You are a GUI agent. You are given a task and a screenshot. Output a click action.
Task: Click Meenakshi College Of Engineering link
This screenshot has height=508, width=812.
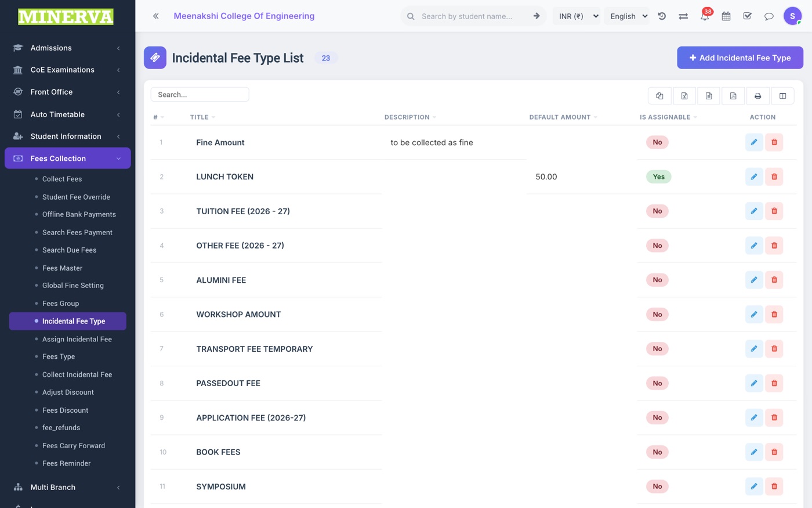244,16
